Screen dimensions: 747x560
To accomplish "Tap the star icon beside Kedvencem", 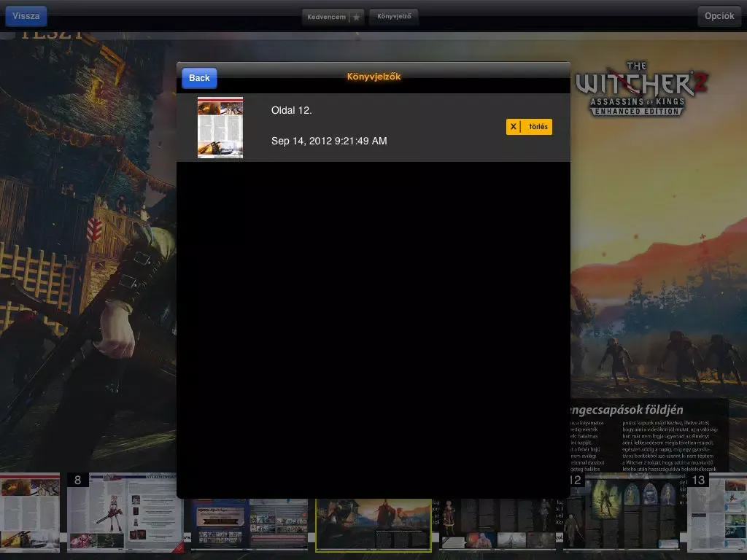I will [x=356, y=17].
